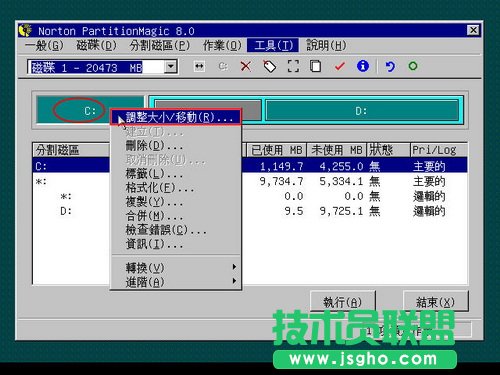Screen dimensions: 500x375
Task: Open the 工具(T) menu
Action: (273, 45)
